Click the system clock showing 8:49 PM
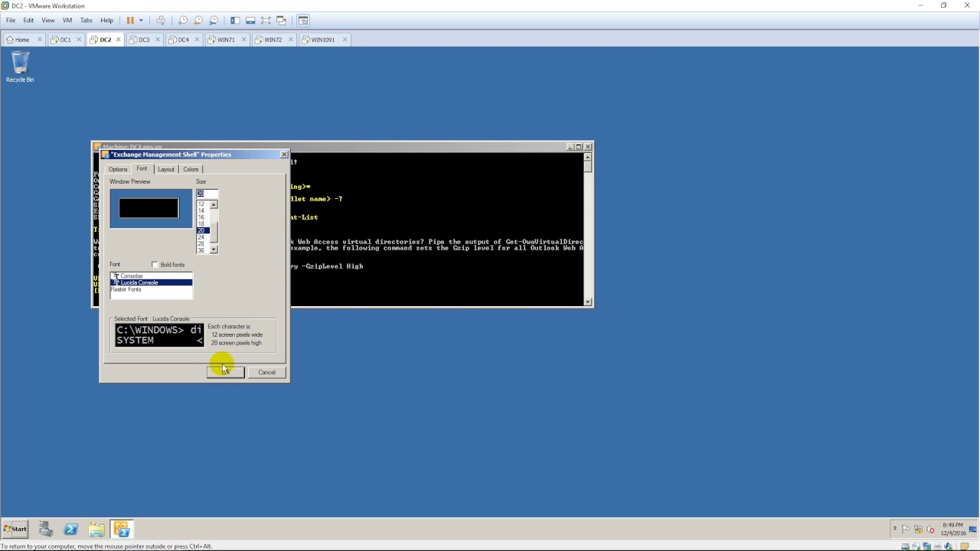This screenshot has width=980, height=551. (953, 529)
